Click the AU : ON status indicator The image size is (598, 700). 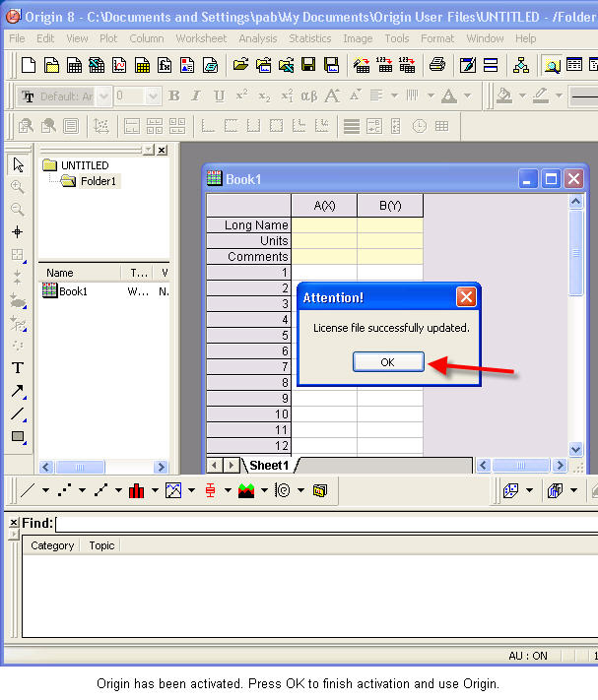(x=528, y=656)
